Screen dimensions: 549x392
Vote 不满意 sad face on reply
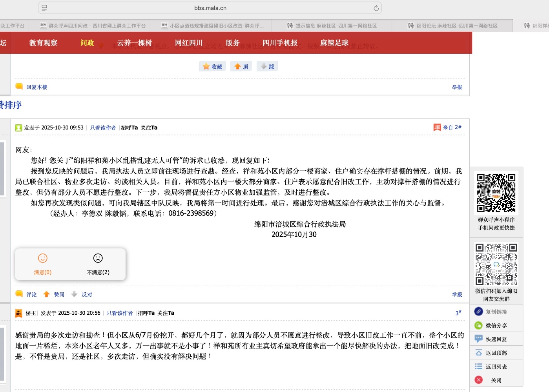(98, 264)
